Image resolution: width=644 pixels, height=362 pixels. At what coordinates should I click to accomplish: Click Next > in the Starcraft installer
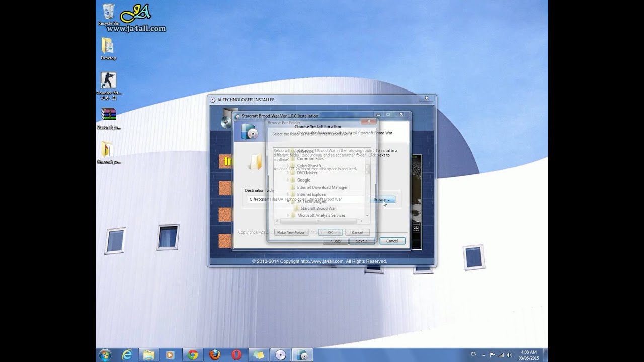(361, 241)
